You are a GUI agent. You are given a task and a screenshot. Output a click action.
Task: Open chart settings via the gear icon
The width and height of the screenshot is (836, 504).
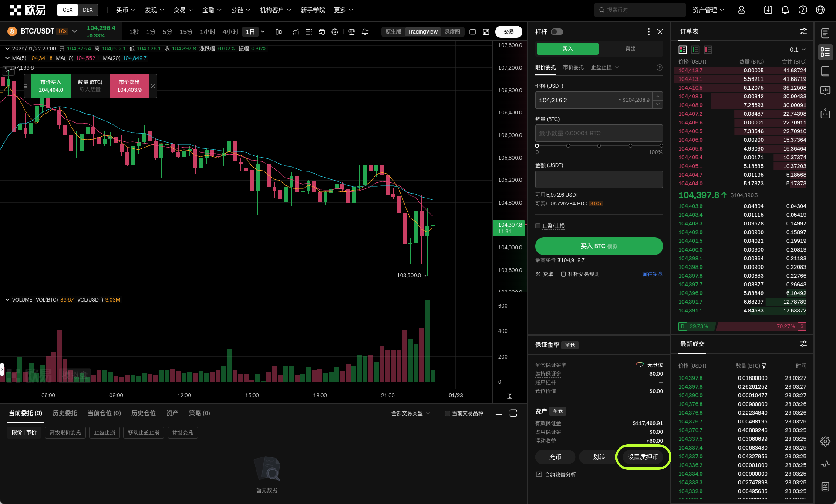pyautogui.click(x=335, y=32)
